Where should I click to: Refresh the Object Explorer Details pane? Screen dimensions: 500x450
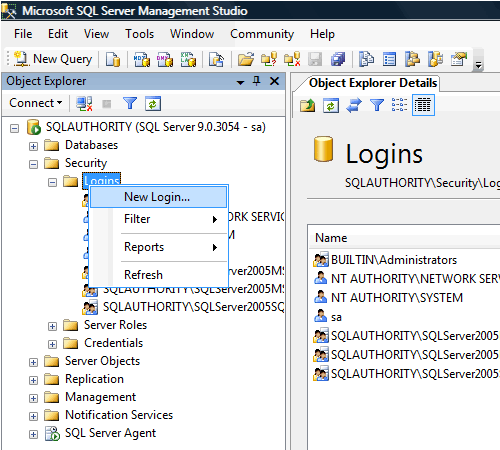point(331,106)
